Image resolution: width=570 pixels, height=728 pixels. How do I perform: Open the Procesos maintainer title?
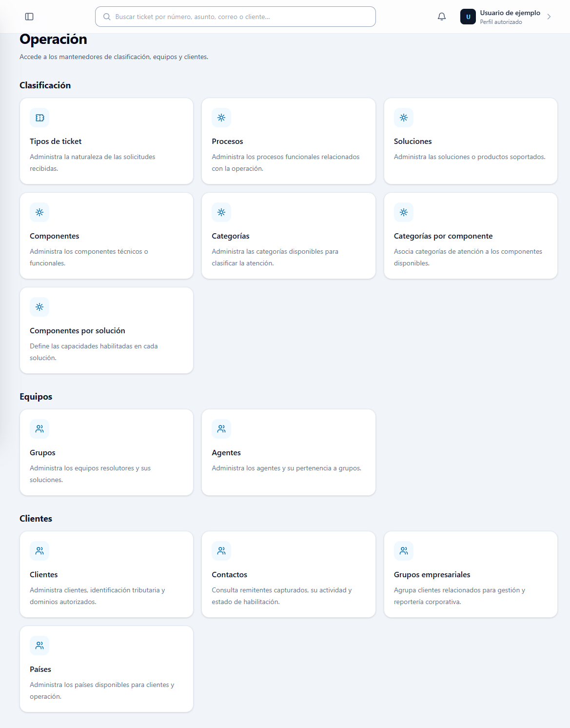[227, 142]
